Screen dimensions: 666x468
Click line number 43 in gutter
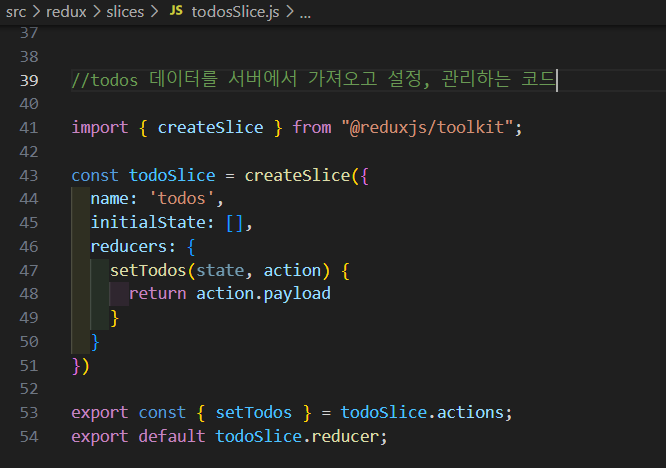tap(29, 175)
